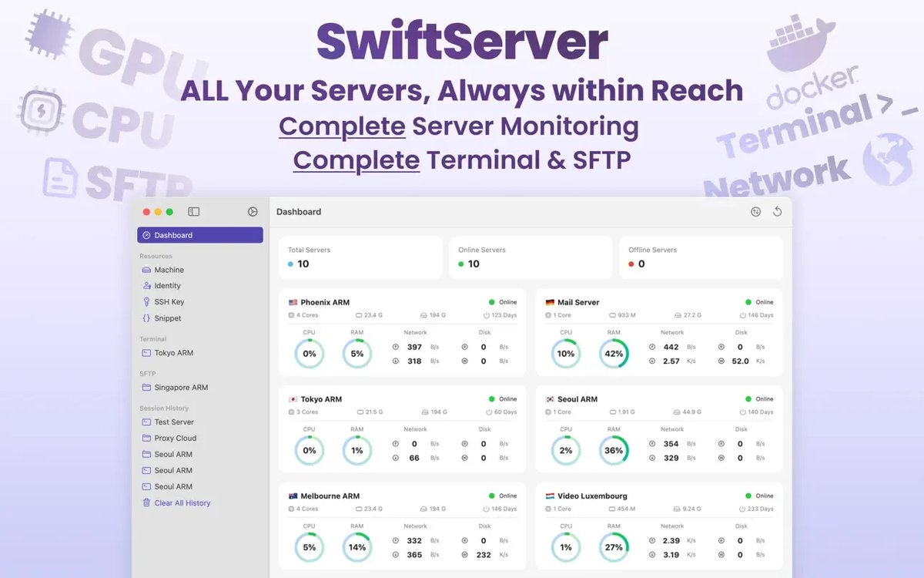This screenshot has width=924, height=578.
Task: Switch to the Dashboard tab
Action: [x=172, y=235]
